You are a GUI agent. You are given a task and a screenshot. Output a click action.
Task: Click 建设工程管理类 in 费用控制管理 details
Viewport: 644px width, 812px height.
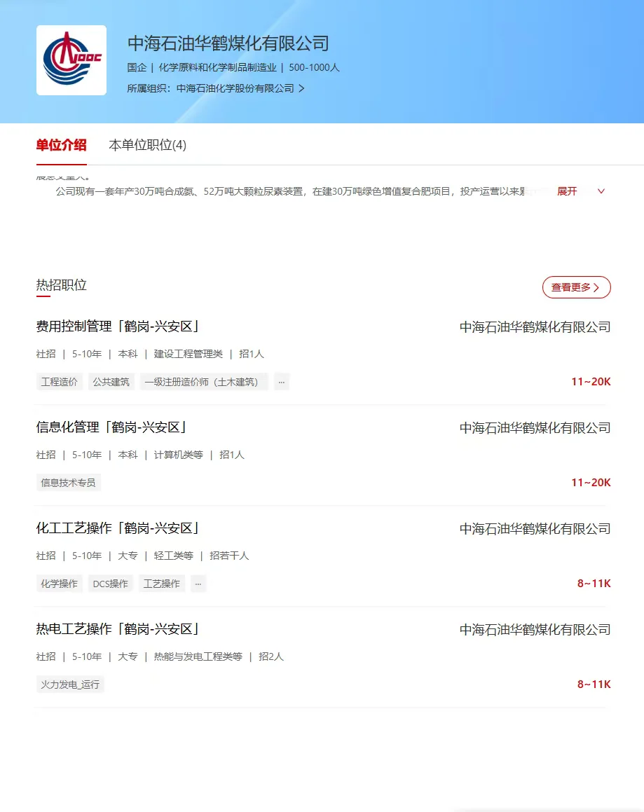pos(188,354)
